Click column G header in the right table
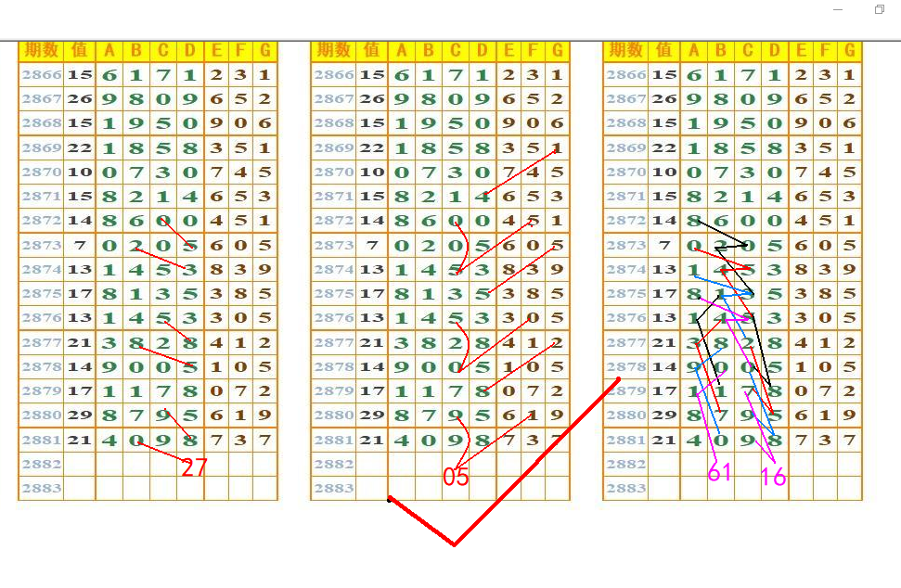This screenshot has width=901, height=588. point(849,50)
